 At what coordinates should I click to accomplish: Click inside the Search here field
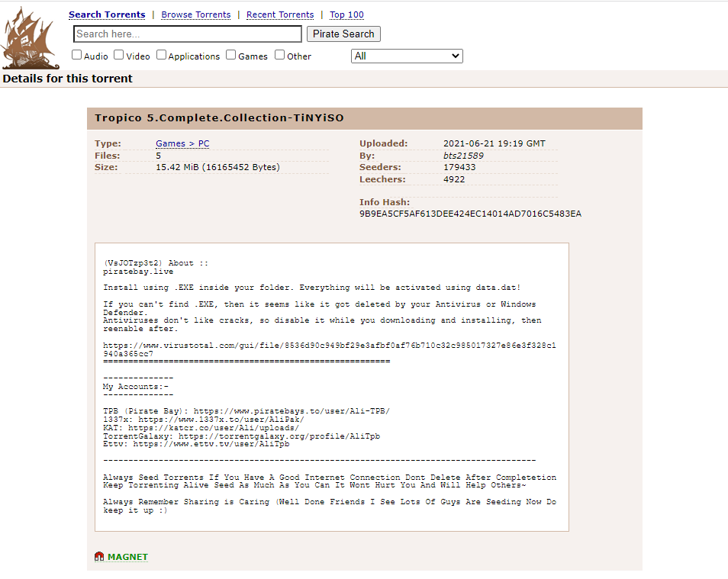pyautogui.click(x=188, y=34)
